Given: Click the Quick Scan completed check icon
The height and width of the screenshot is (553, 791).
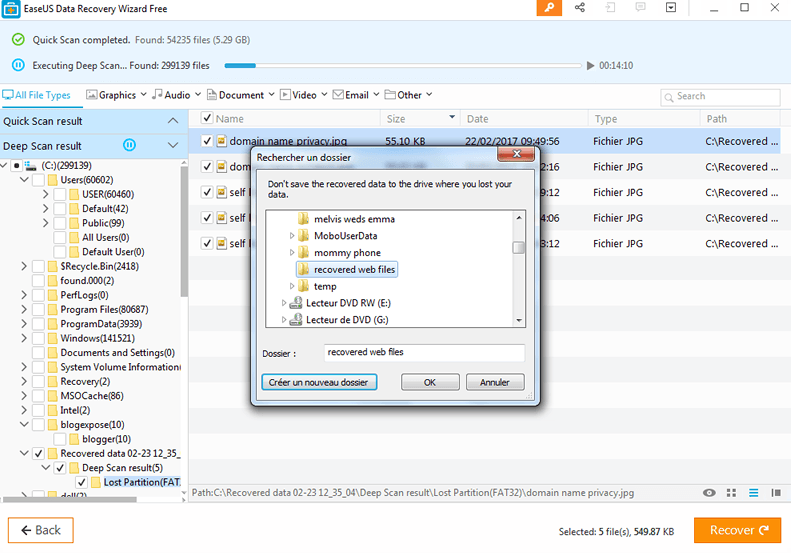Looking at the screenshot, I should [x=18, y=39].
